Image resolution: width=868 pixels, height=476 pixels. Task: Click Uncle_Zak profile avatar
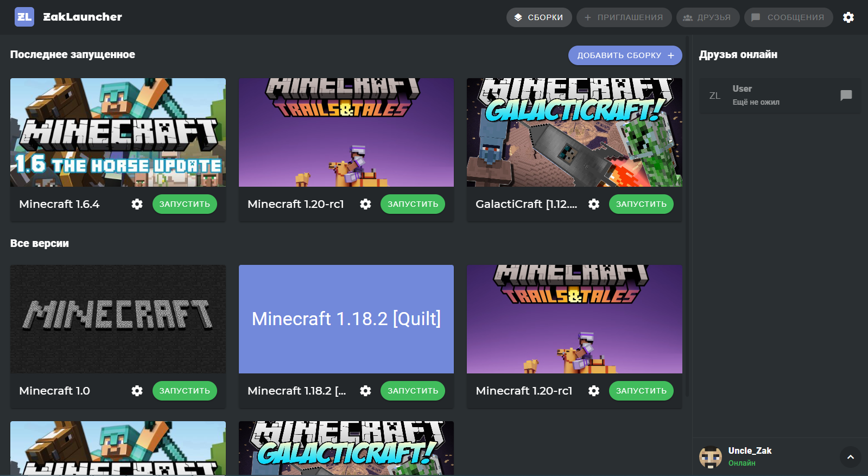point(711,457)
